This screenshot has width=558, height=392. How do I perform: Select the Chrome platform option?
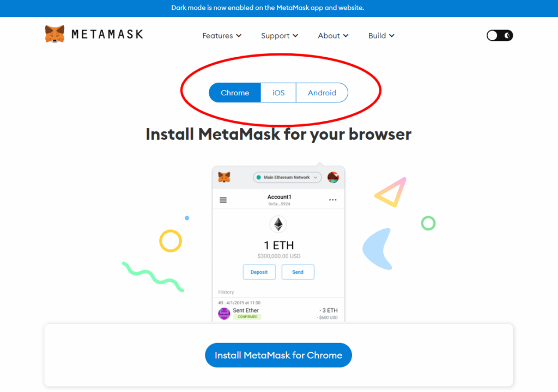point(235,93)
